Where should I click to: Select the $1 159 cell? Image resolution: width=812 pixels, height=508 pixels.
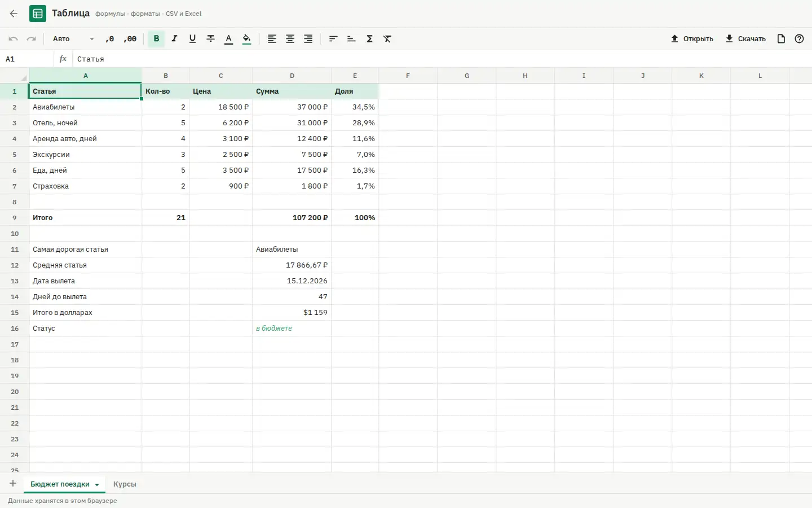(x=292, y=313)
